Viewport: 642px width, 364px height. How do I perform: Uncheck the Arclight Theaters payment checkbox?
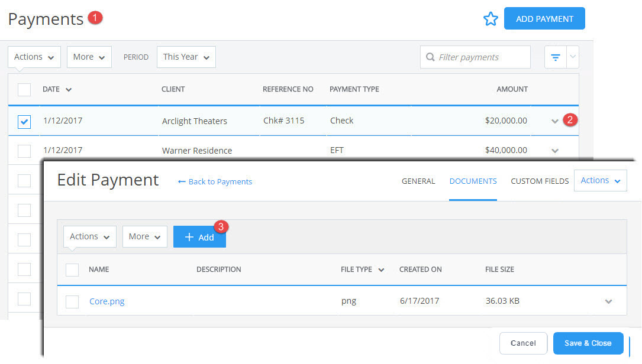click(24, 122)
